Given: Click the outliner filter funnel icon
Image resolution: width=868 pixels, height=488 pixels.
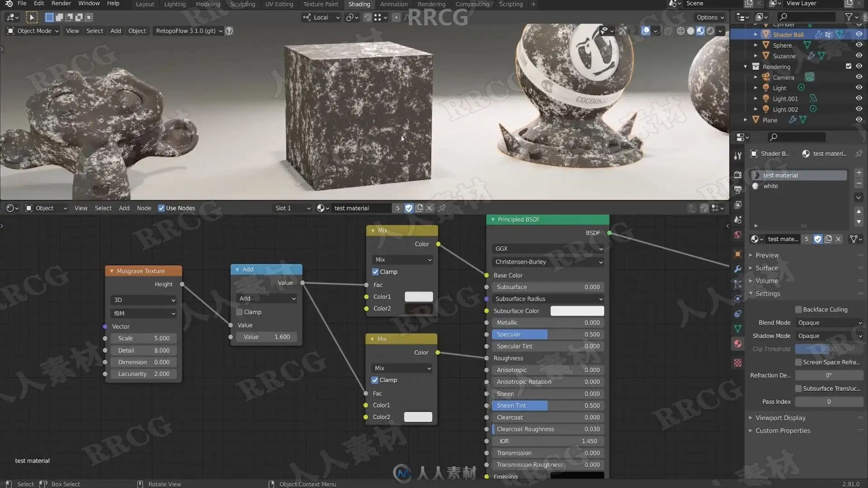Looking at the screenshot, I should 849,17.
